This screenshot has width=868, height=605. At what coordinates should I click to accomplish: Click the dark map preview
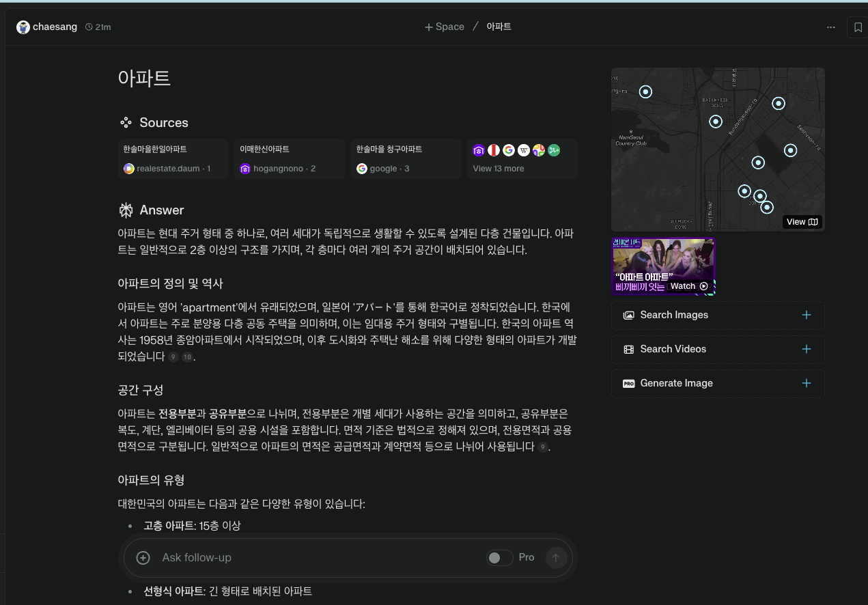(718, 150)
